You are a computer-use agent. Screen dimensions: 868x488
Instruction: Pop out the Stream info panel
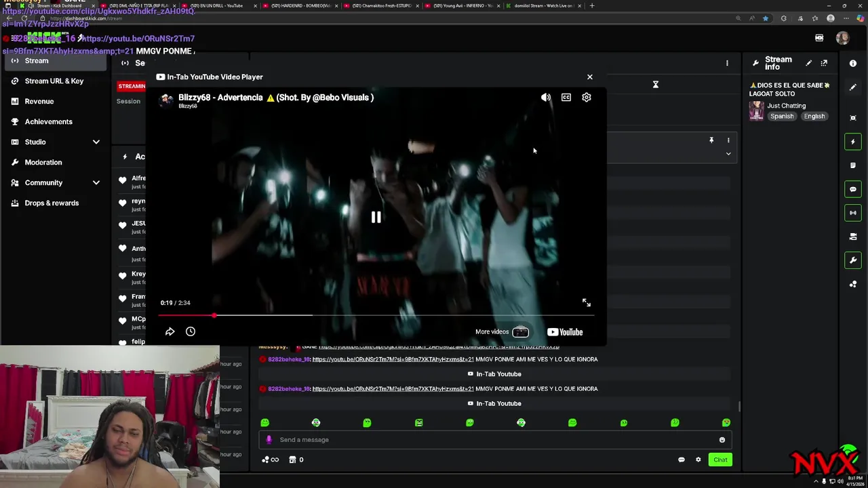point(824,63)
